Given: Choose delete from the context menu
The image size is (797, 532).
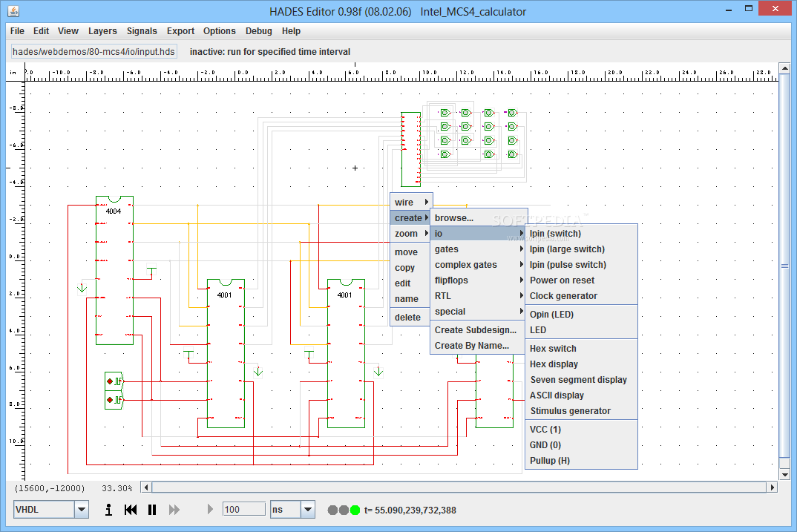Looking at the screenshot, I should point(411,317).
